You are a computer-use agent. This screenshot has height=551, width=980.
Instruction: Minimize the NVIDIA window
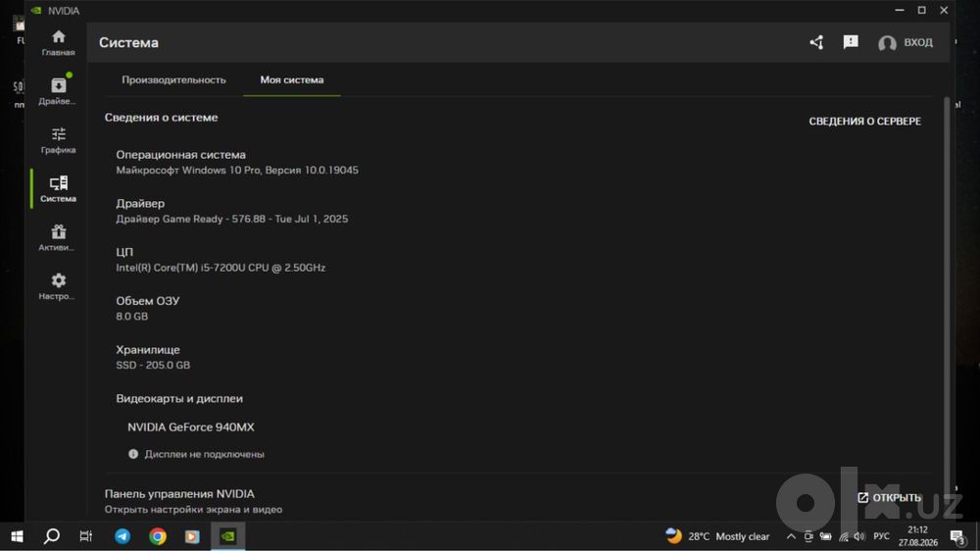900,10
